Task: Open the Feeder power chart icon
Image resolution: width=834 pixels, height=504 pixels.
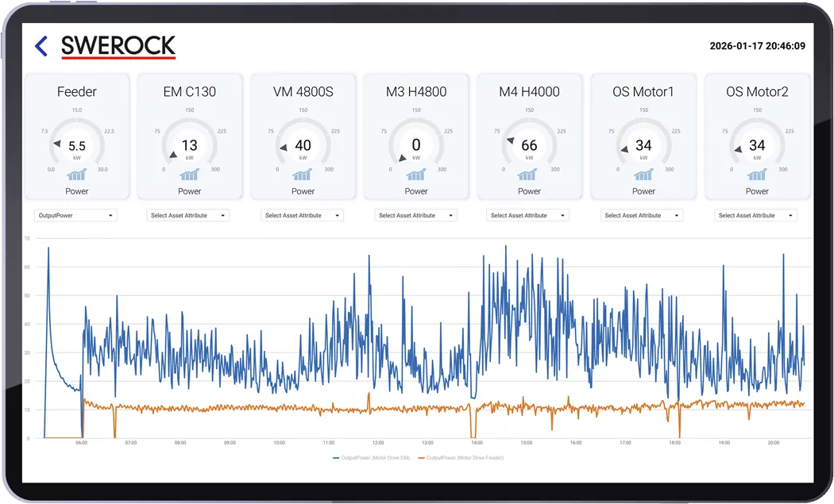Action: tap(76, 174)
